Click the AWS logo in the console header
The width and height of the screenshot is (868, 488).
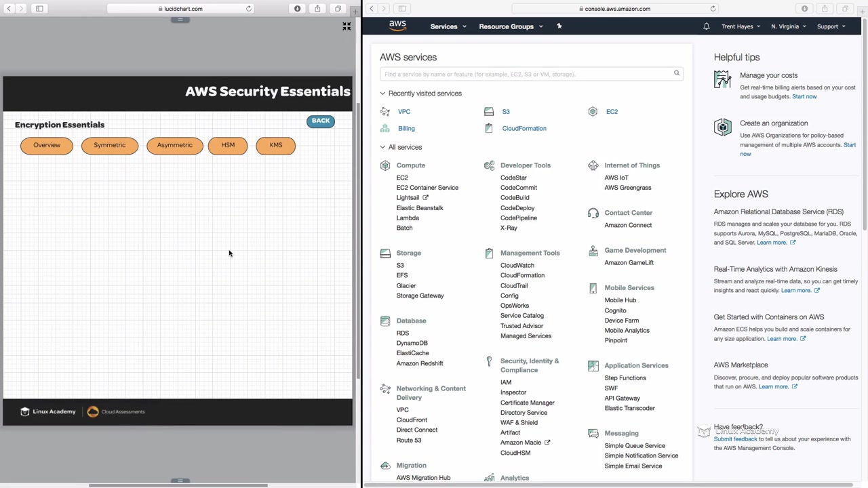click(397, 26)
